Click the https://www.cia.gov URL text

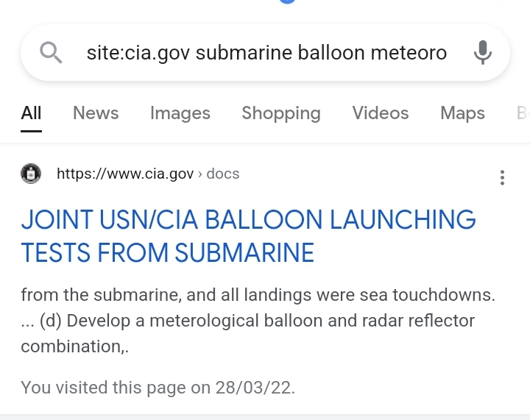point(125,174)
